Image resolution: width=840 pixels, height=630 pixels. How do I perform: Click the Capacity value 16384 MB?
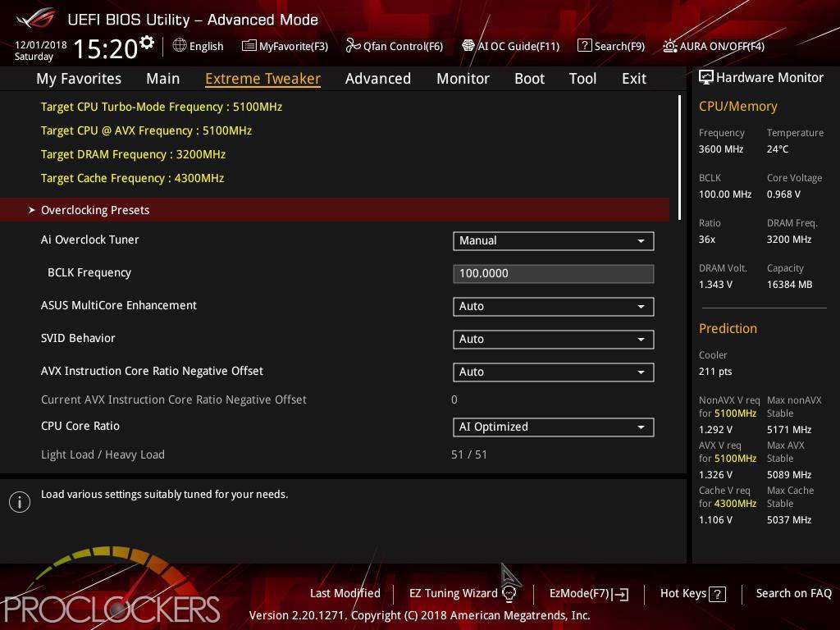[790, 285]
